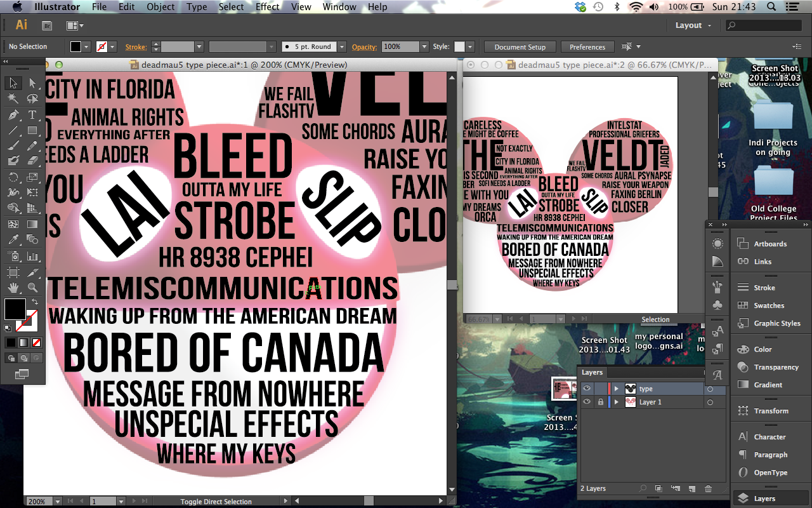Open the stroke color dropdown in control bar

112,47
